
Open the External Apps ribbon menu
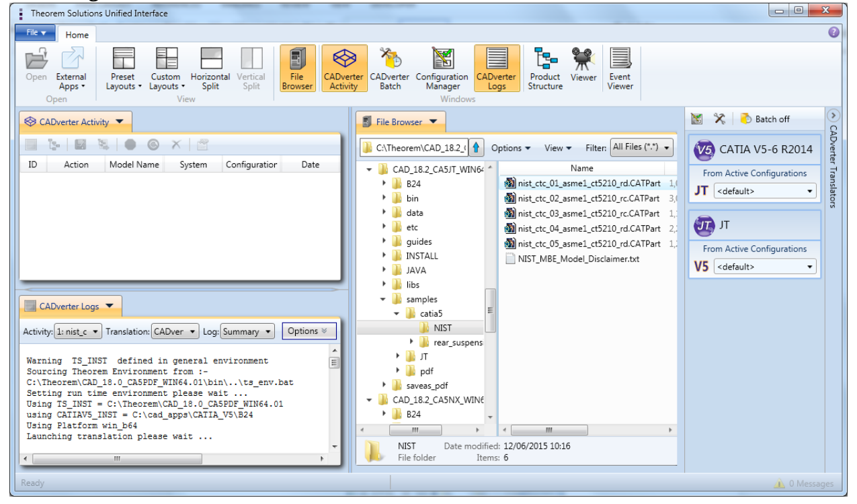tap(71, 69)
